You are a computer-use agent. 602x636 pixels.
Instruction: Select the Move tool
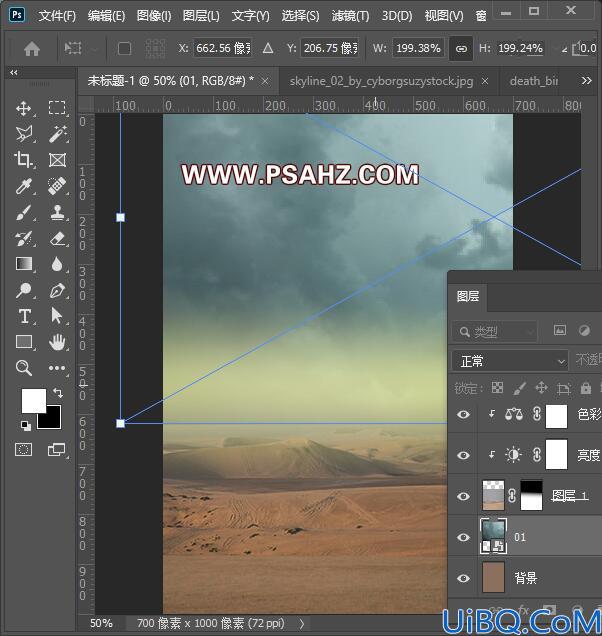(24, 108)
